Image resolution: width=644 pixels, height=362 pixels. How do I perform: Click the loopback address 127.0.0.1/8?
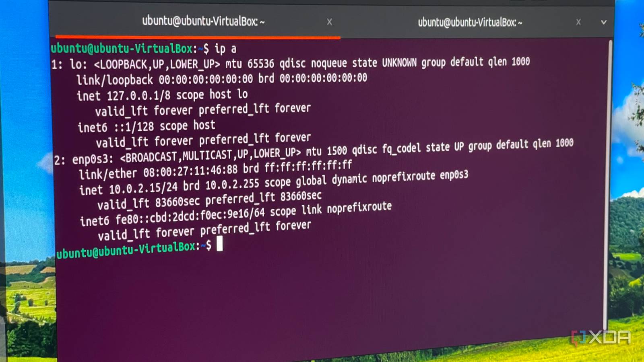coord(138,96)
